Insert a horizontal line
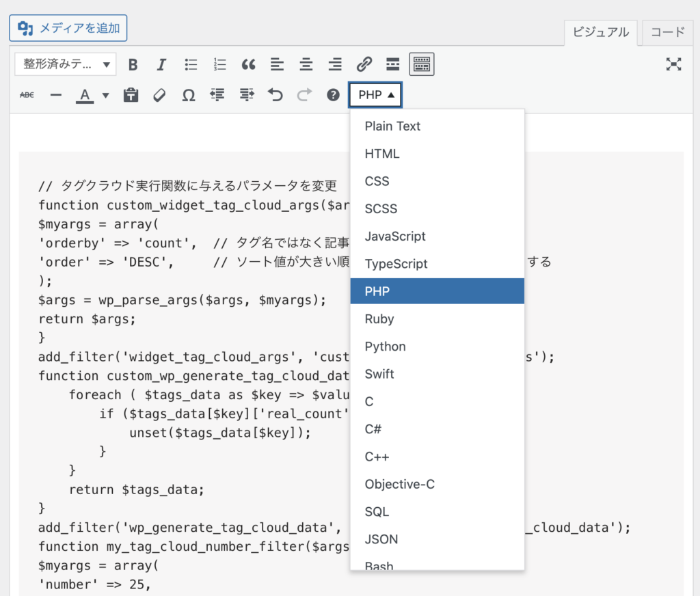Viewport: 700px width, 596px height. coord(55,95)
